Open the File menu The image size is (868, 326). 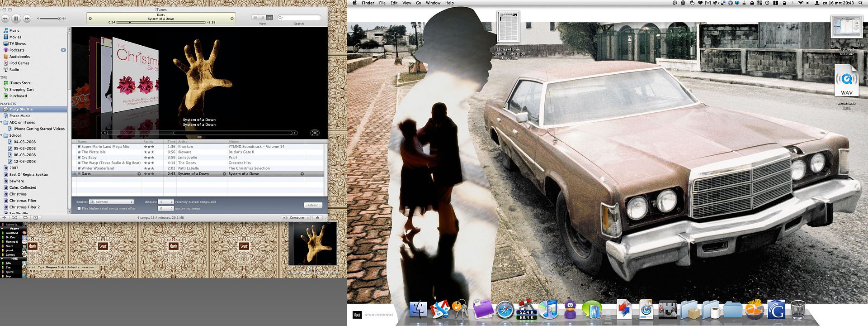click(382, 3)
